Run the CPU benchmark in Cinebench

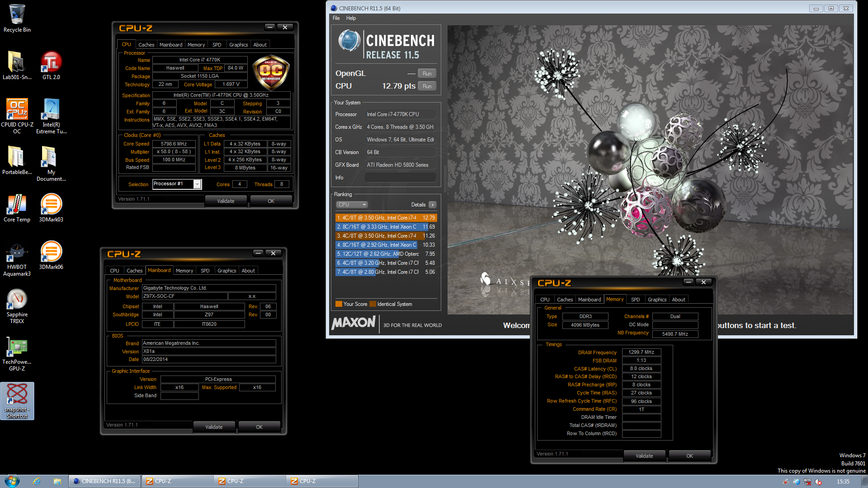(427, 86)
